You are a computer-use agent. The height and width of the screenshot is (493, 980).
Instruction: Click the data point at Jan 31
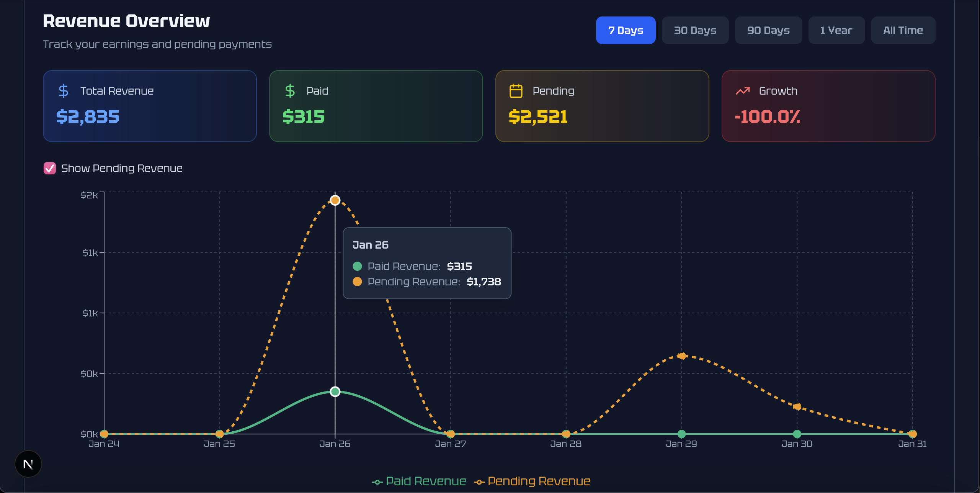913,434
